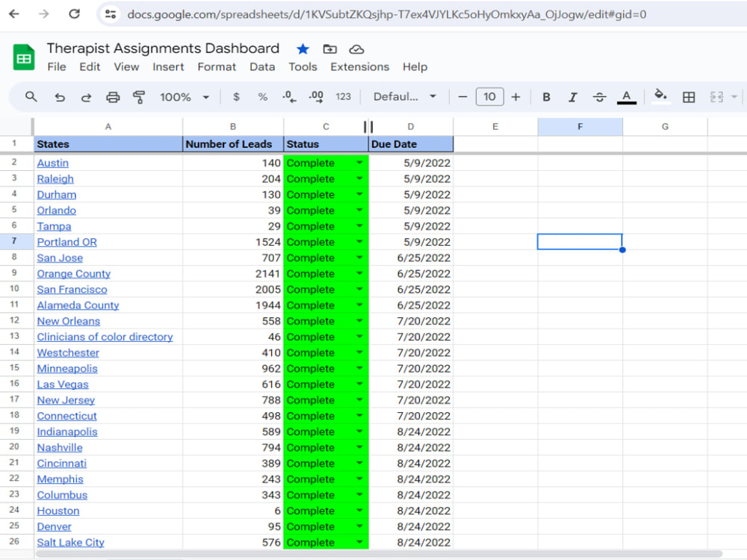Open the fill color picker
Image resolution: width=747 pixels, height=560 pixels.
(661, 96)
